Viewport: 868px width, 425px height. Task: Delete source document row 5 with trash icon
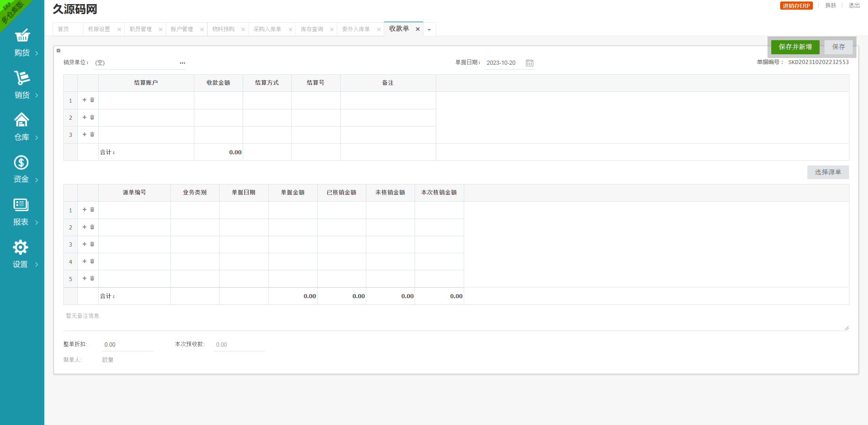click(92, 278)
